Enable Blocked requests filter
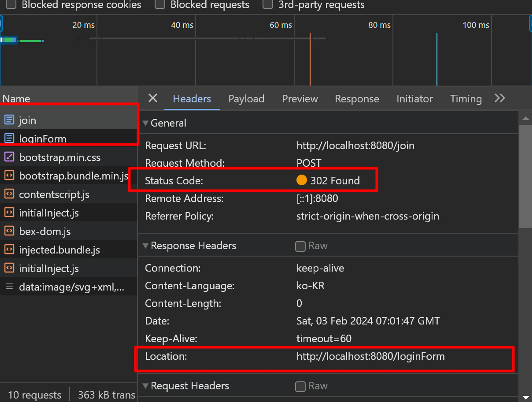The image size is (532, 402). pyautogui.click(x=160, y=4)
